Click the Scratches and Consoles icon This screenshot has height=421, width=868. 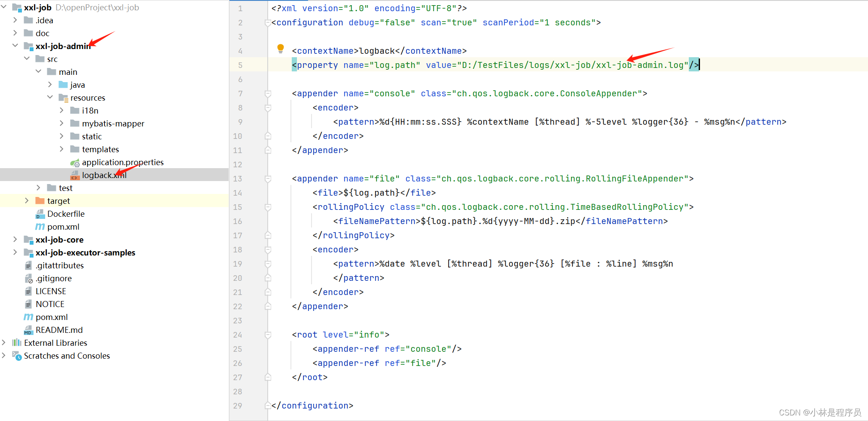[x=17, y=356]
